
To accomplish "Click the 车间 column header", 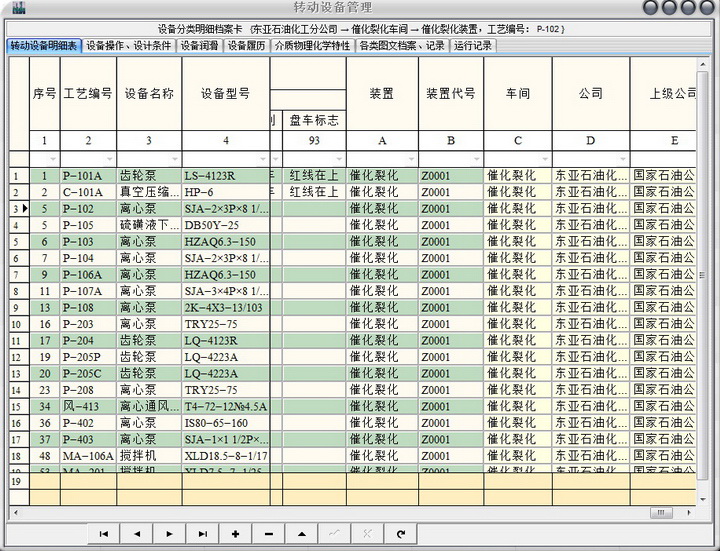I will tap(517, 94).
